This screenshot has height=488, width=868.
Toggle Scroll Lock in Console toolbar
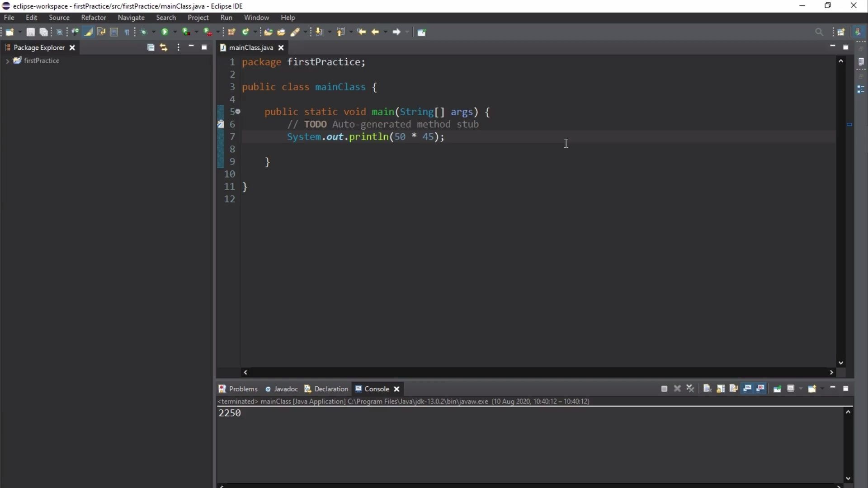pyautogui.click(x=721, y=389)
